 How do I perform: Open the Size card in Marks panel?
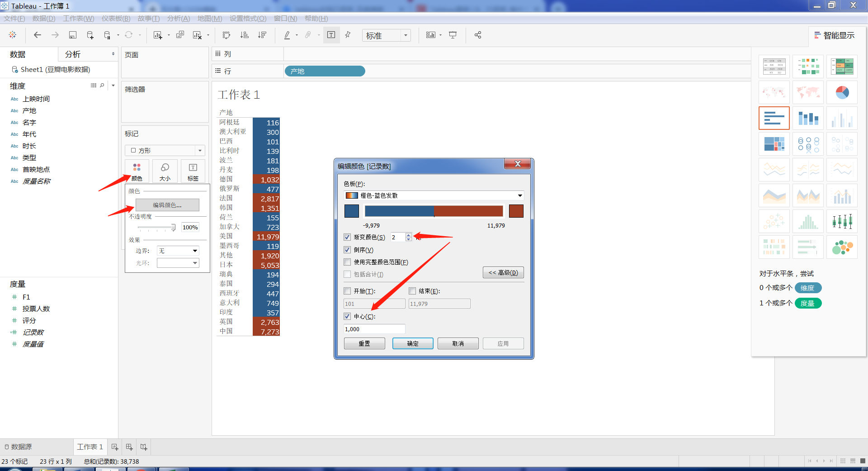pyautogui.click(x=165, y=171)
